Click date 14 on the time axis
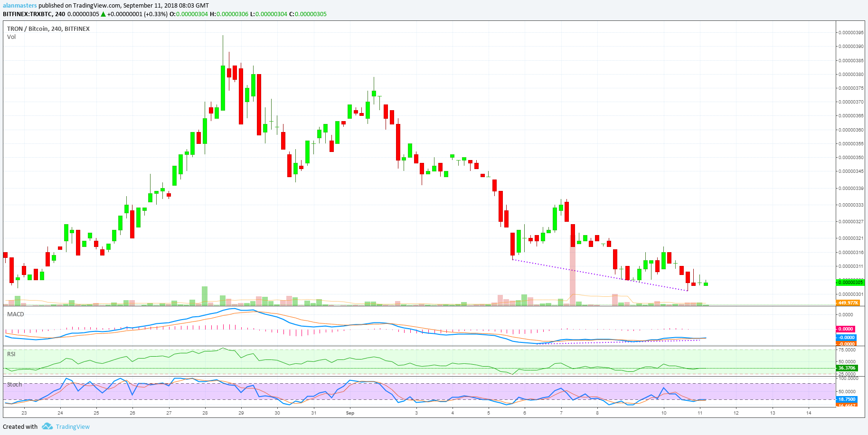Viewport: 868px width, 435px height. tap(809, 413)
